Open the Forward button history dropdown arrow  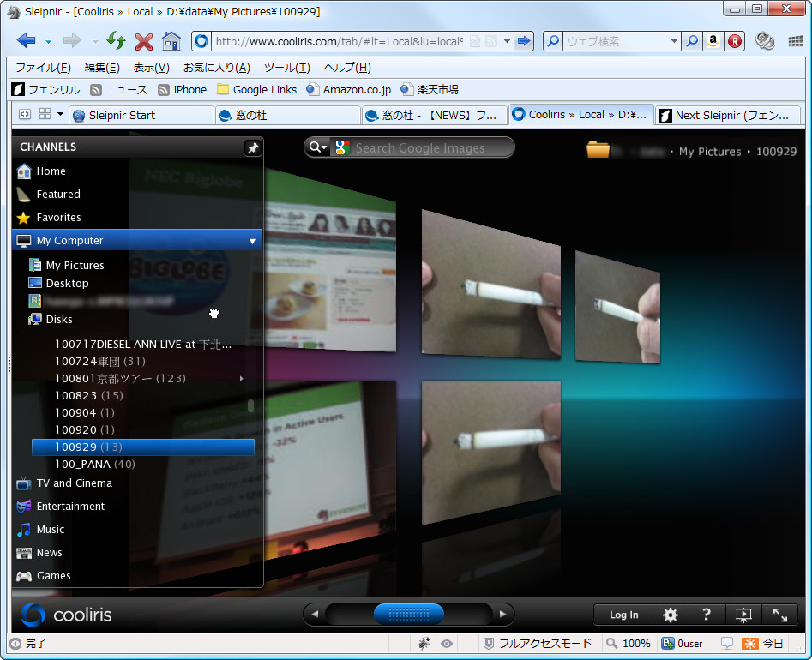tap(95, 41)
